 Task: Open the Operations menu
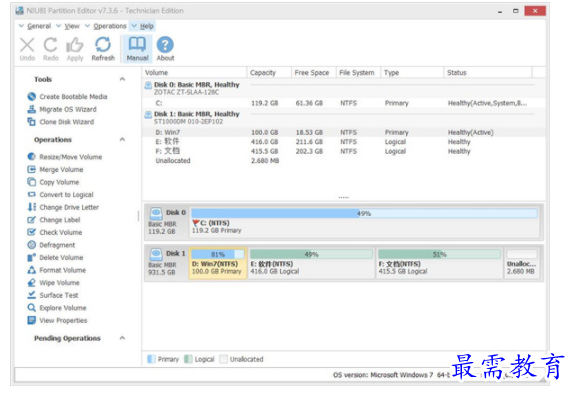106,26
